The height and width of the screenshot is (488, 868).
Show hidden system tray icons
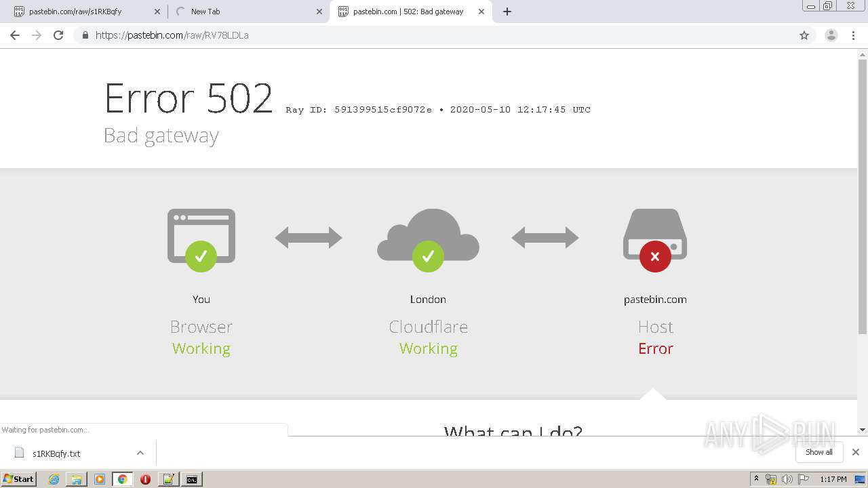(756, 479)
